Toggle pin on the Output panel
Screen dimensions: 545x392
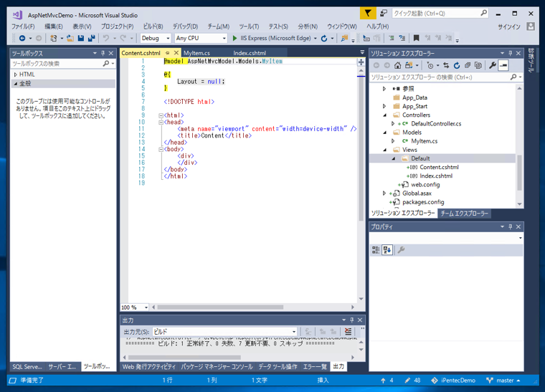[352, 320]
